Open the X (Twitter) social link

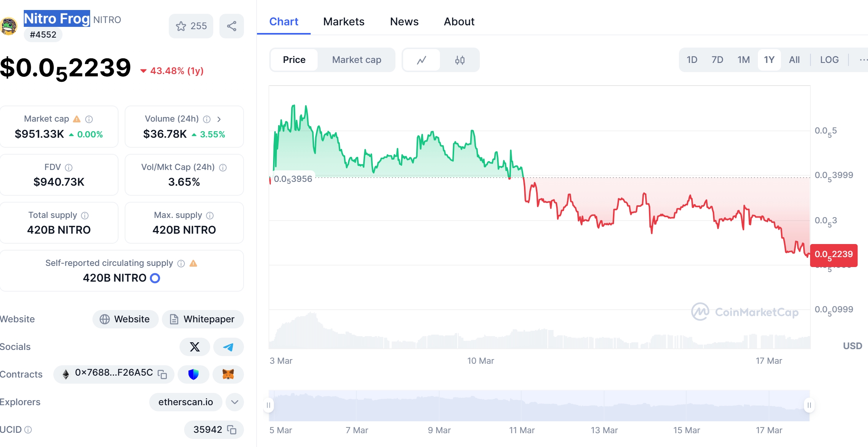(195, 347)
